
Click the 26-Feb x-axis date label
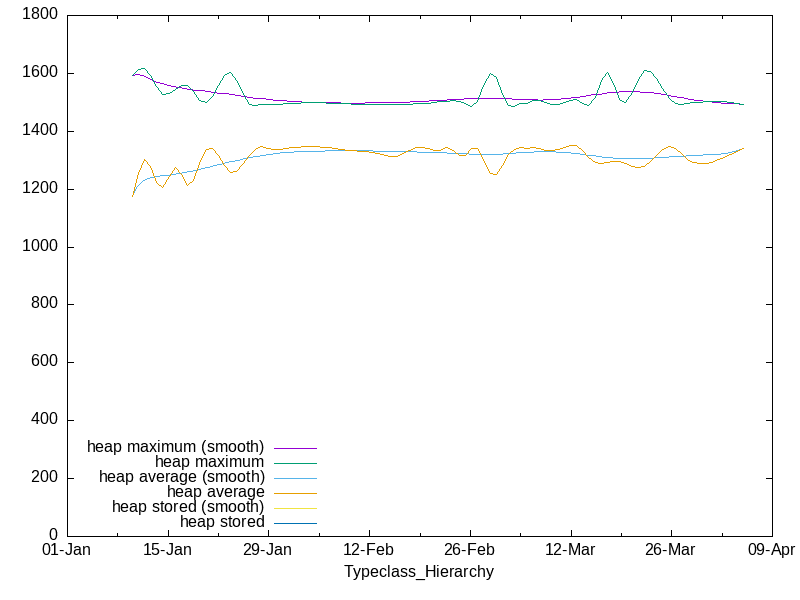(469, 551)
